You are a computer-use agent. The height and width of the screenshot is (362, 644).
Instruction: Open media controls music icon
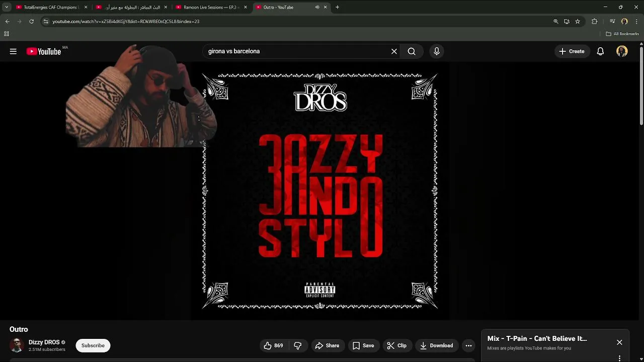point(612,21)
